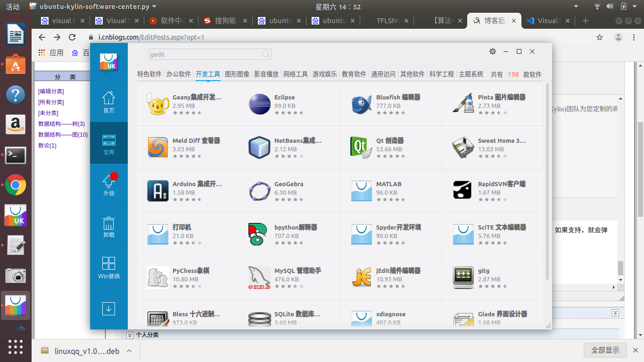Open the Glade 界面设计器 entry
Image resolution: width=644 pixels, height=362 pixels.
492,314
